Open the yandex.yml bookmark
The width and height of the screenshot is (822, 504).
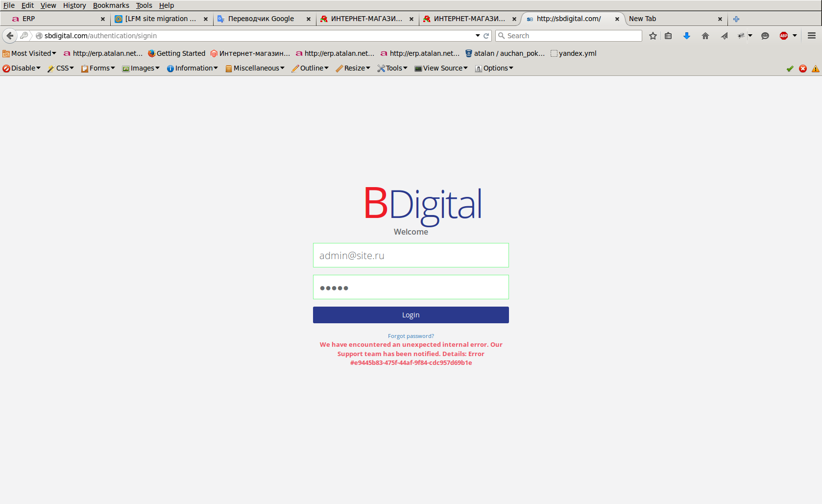[574, 53]
